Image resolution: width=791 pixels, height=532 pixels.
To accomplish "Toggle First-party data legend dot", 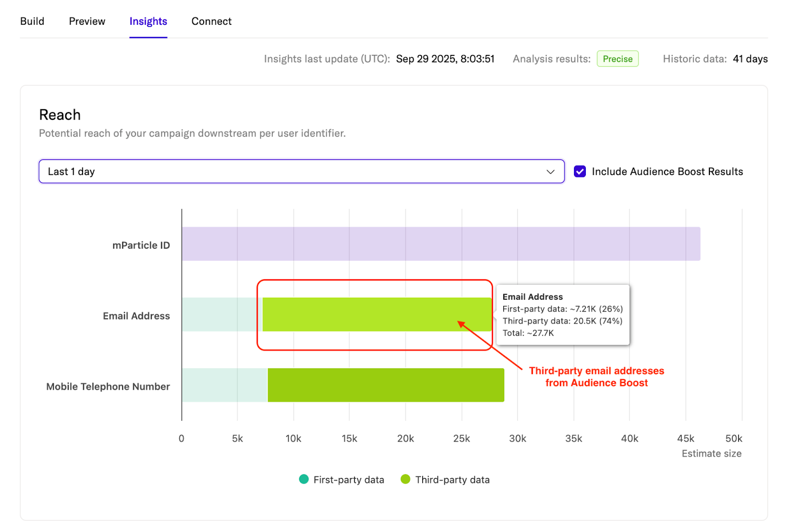I will [304, 479].
